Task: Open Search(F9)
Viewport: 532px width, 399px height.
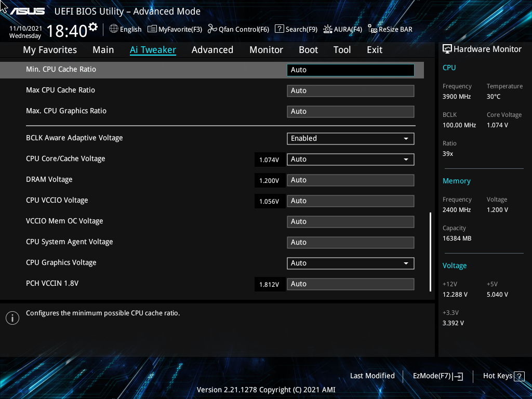Action: pos(296,29)
